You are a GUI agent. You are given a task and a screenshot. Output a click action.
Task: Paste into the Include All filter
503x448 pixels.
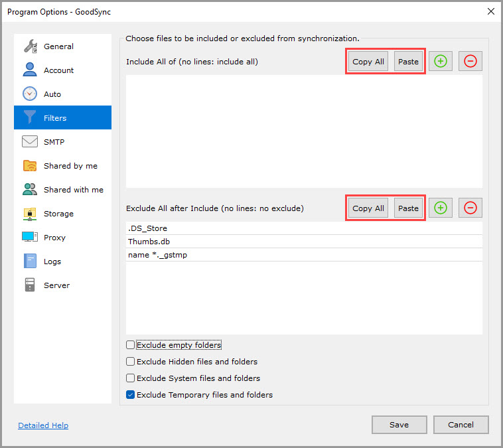408,61
